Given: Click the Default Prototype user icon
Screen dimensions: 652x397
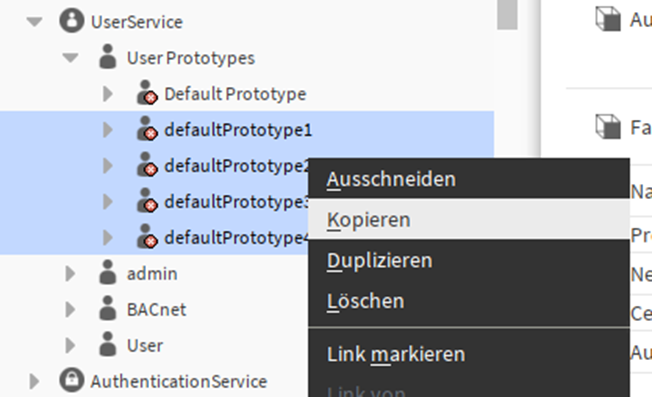Looking at the screenshot, I should click(x=147, y=93).
